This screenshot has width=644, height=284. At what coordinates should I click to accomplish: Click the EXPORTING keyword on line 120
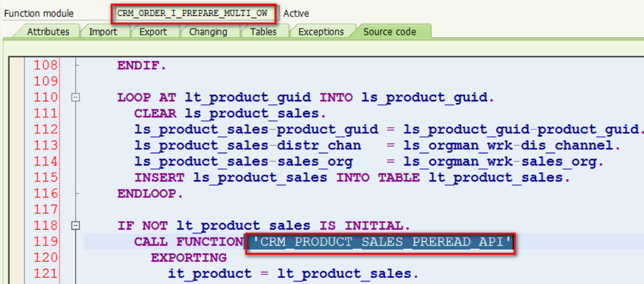[x=188, y=258]
